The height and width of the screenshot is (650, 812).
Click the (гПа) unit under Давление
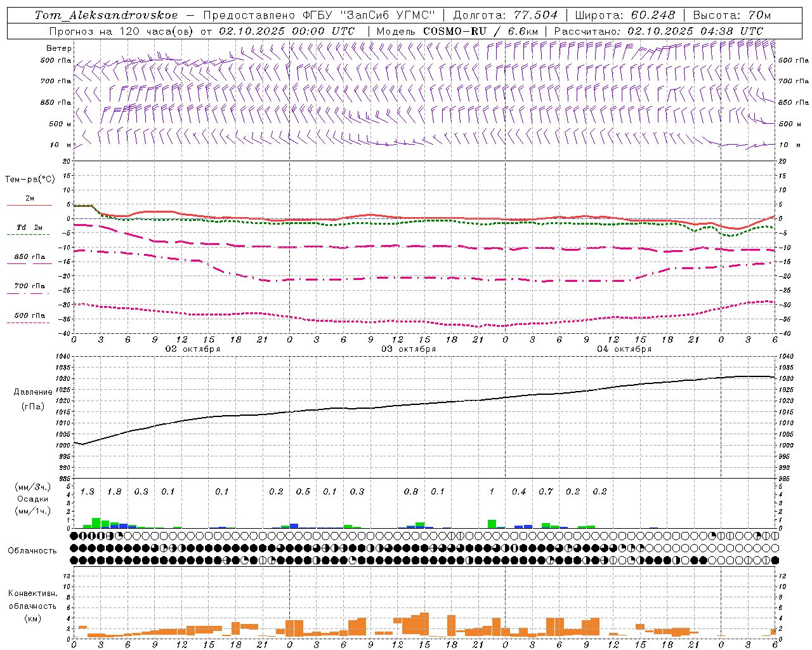[x=33, y=407]
